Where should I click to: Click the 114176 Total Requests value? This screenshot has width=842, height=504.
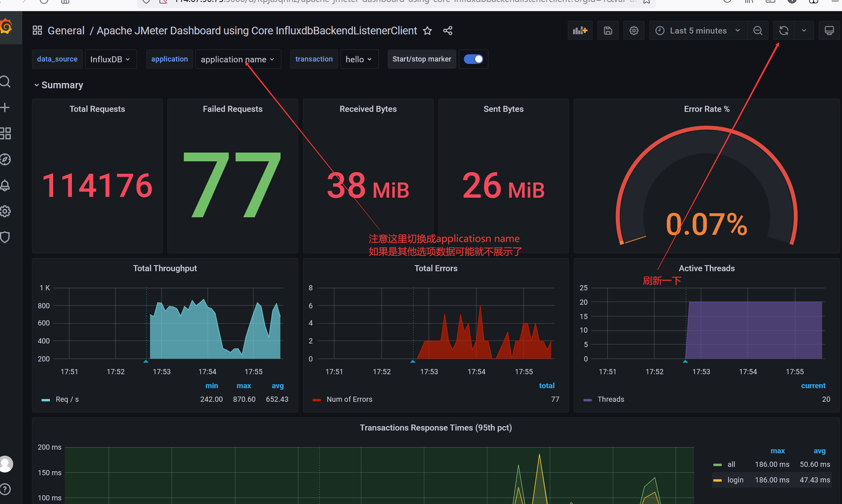(x=97, y=185)
